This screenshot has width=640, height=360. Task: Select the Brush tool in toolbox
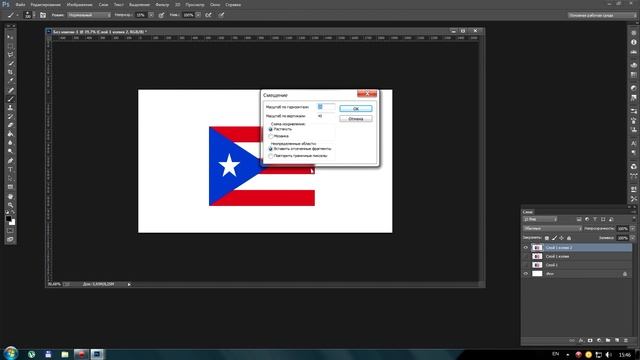tap(11, 99)
